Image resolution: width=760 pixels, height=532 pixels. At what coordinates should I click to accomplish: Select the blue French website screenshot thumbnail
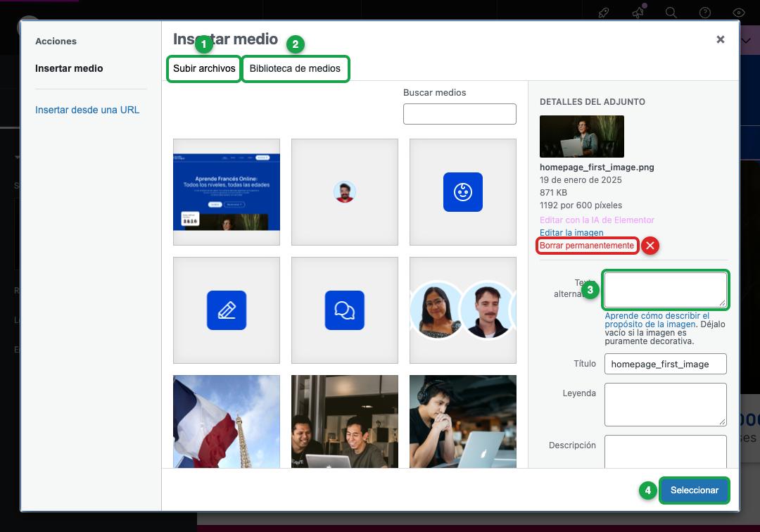pyautogui.click(x=227, y=192)
